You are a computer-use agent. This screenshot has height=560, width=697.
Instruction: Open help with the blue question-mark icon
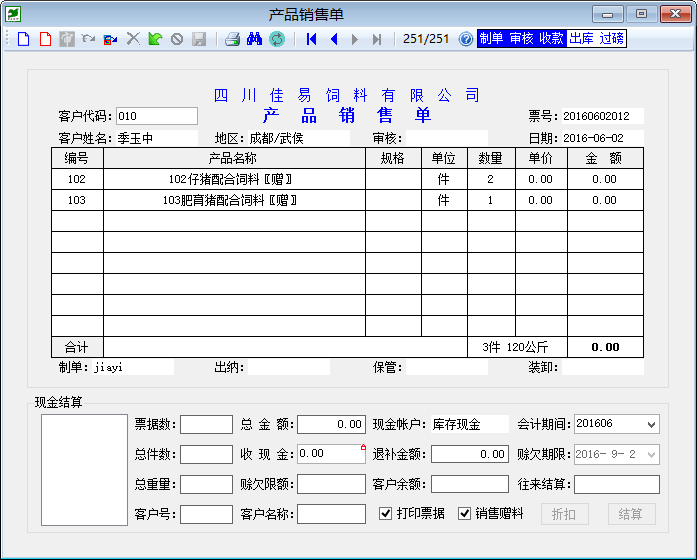466,39
